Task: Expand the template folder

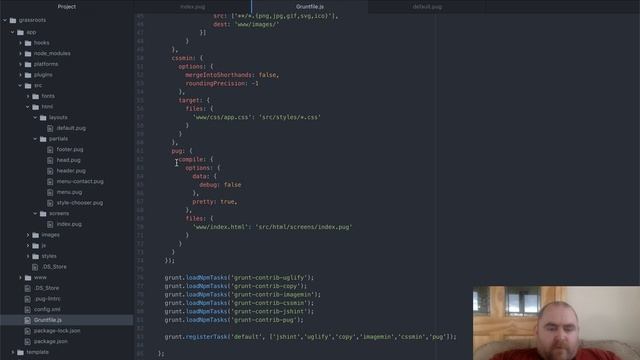Action: point(13,352)
